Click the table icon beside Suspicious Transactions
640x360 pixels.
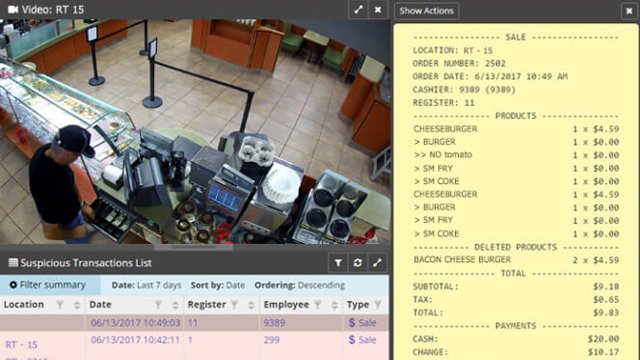(13, 262)
